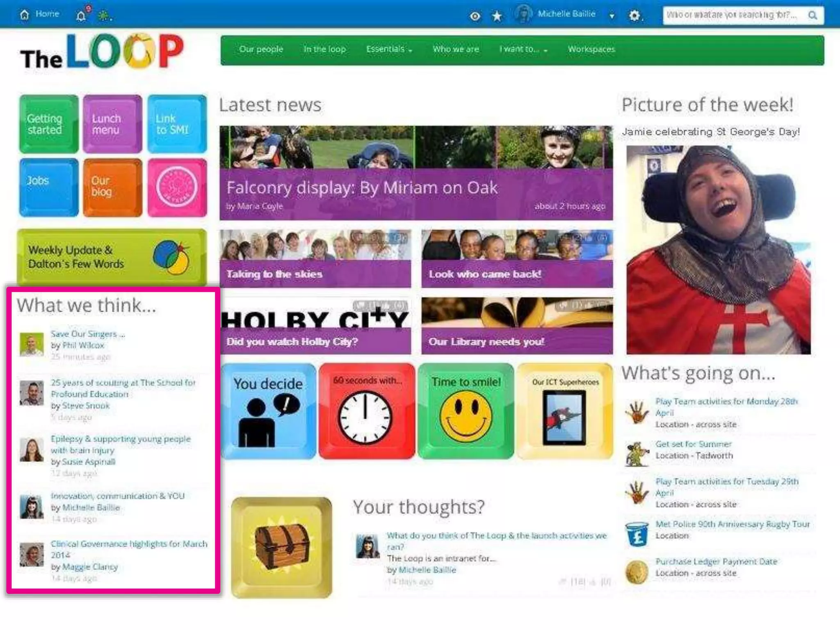Click the search magnifier icon
This screenshot has width=840, height=630.
(x=812, y=15)
